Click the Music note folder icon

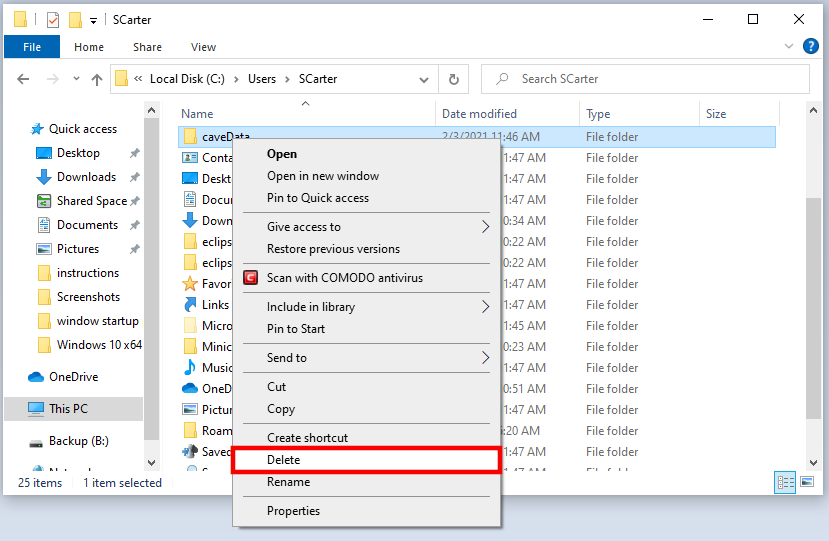190,368
